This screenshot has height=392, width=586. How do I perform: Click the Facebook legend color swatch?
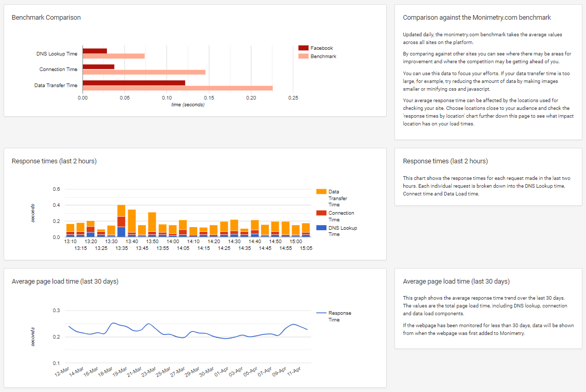[x=303, y=48]
